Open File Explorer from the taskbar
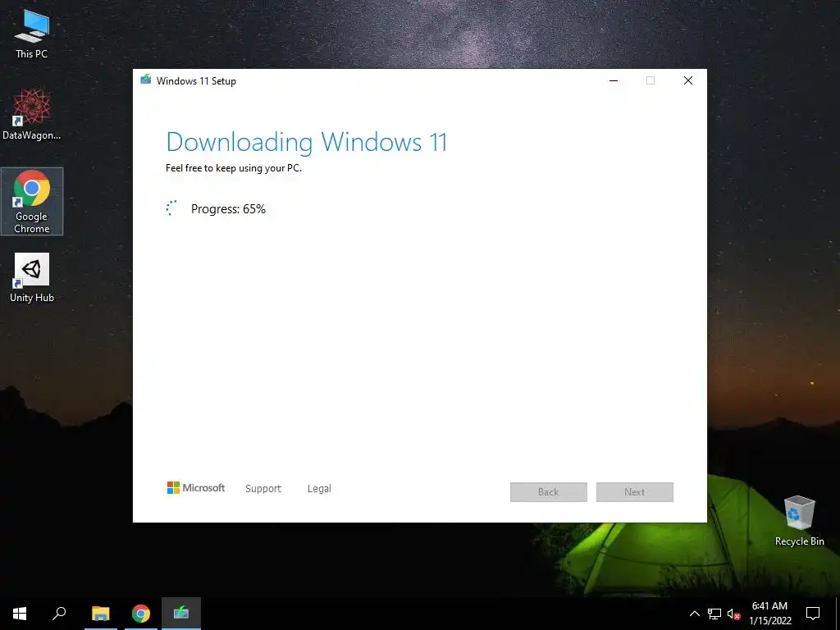Viewport: 840px width, 630px height. (100, 614)
